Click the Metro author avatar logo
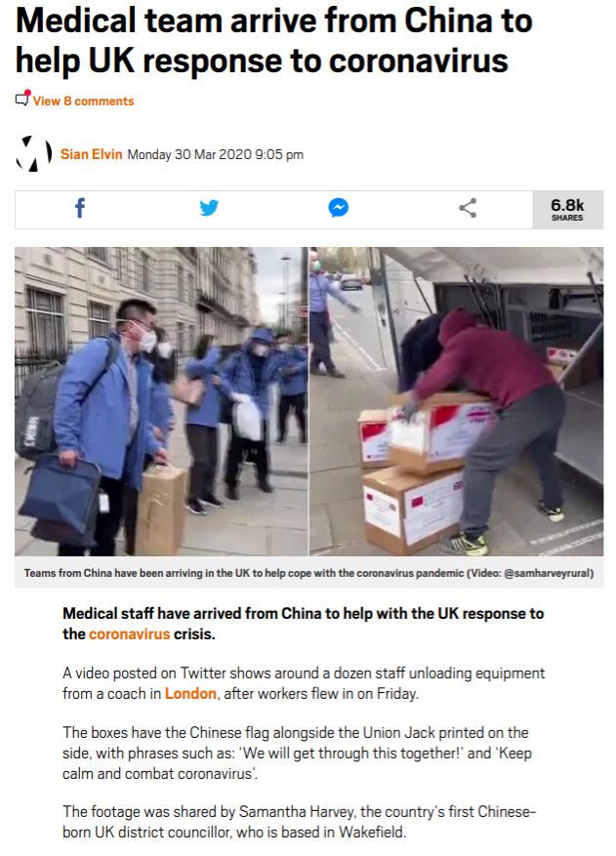Screen dimensions: 616x856 (34, 154)
